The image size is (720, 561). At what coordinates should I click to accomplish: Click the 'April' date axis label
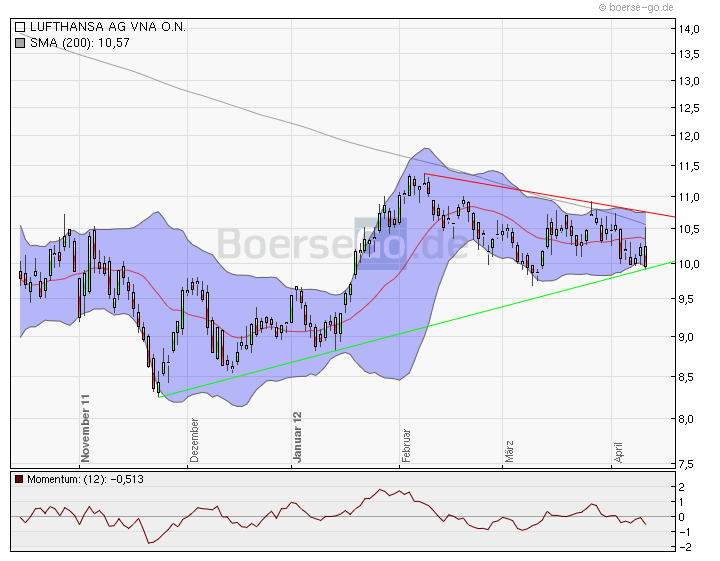618,452
